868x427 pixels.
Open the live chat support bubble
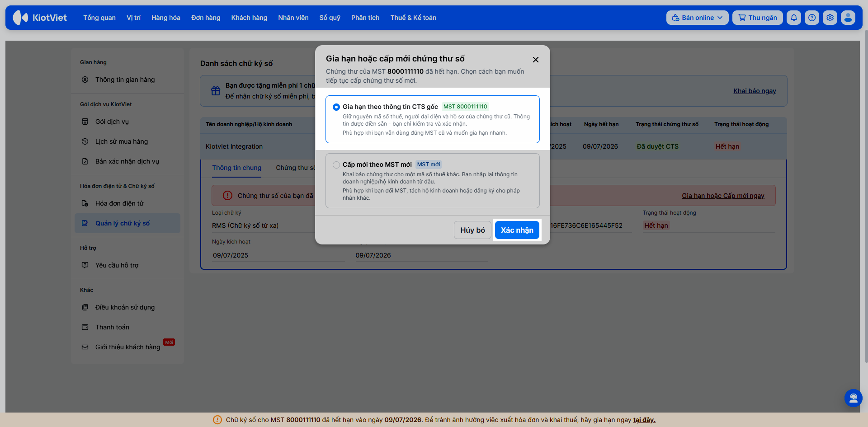853,398
